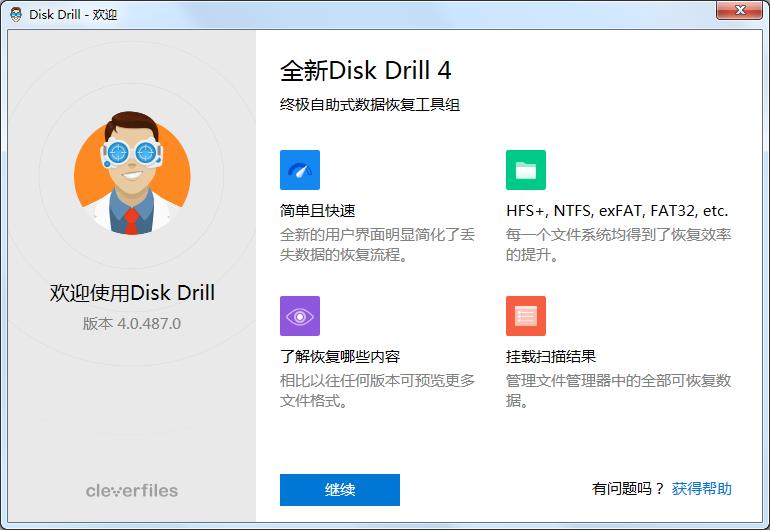Click the description 相比以往任何版本可预览更多文件格式
Screen dimensions: 770x530
[x=377, y=391]
